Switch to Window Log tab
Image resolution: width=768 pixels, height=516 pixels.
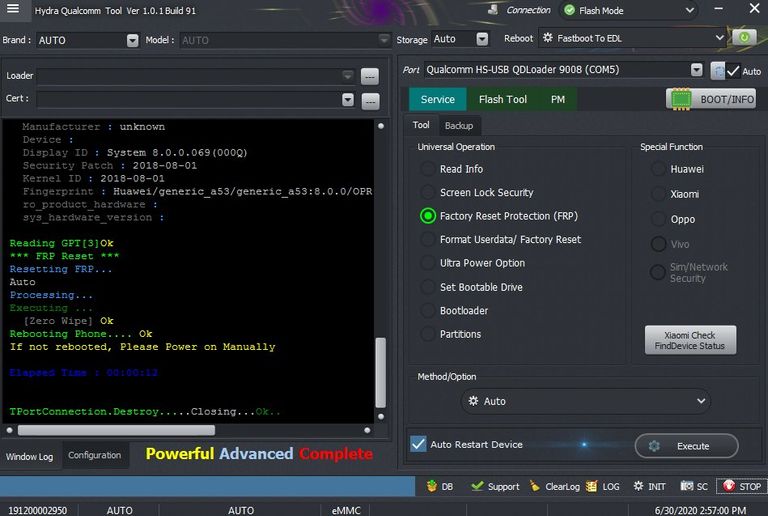click(29, 456)
